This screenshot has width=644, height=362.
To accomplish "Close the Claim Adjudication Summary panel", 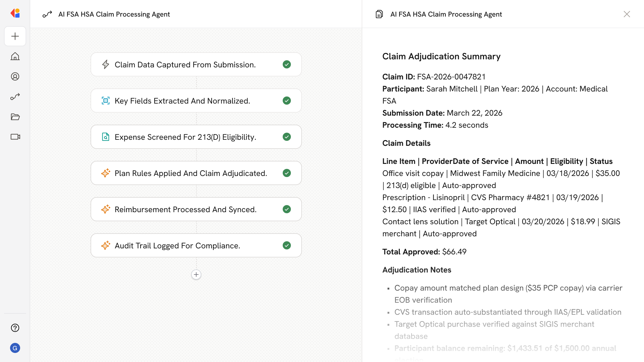I will 627,14.
